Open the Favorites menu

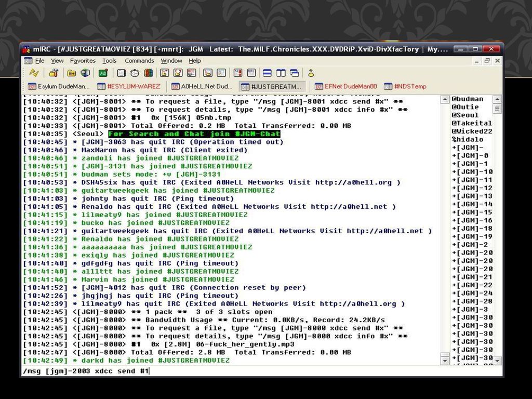coord(83,61)
